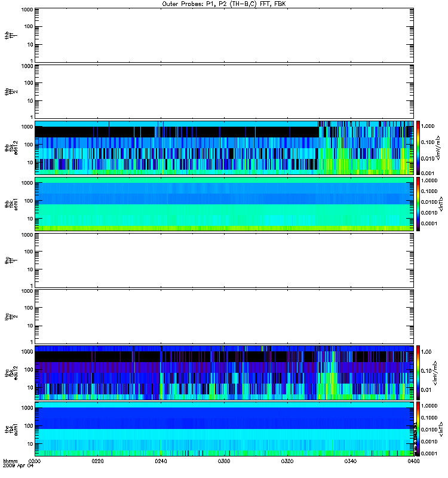Click the empty thc fff 1 plot panel
This screenshot has height=478, width=448.
pyautogui.click(x=224, y=261)
